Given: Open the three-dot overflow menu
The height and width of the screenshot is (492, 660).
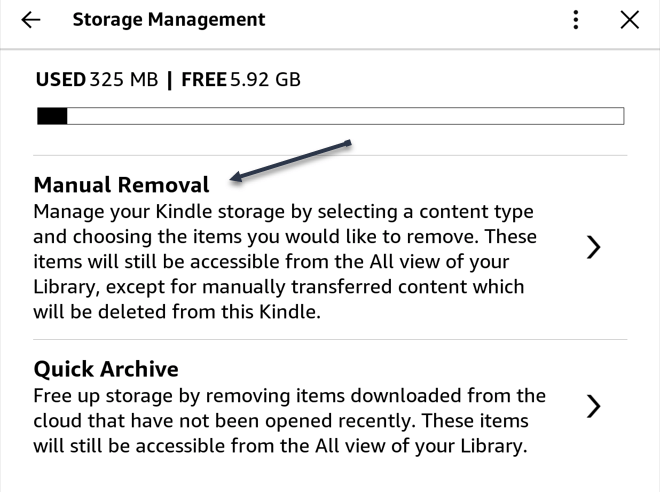Looking at the screenshot, I should click(575, 20).
